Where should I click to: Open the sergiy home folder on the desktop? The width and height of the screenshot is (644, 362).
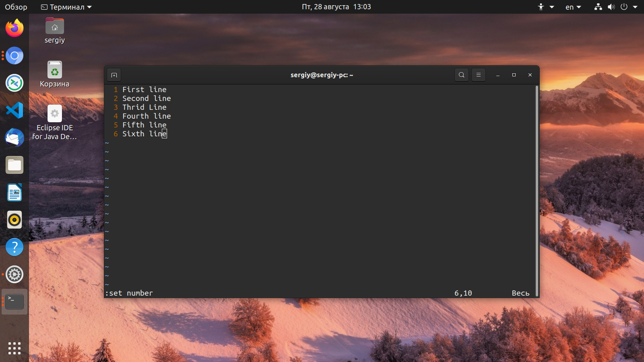click(55, 31)
